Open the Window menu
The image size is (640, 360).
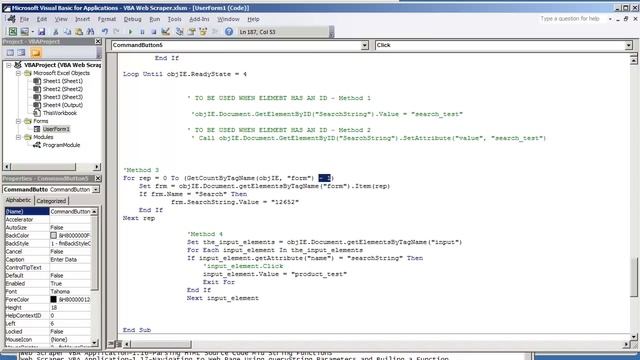[x=228, y=19]
